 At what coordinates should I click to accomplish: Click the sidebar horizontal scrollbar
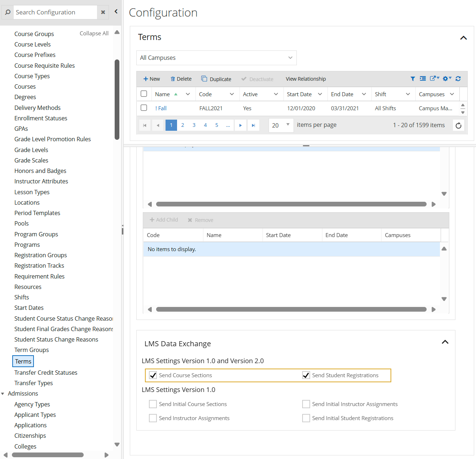[x=48, y=455]
